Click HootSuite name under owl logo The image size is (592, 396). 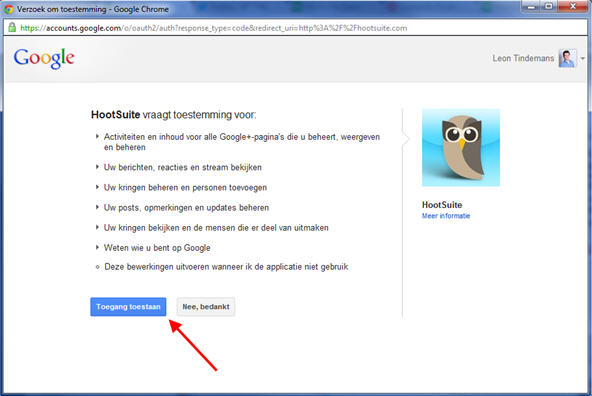(442, 205)
